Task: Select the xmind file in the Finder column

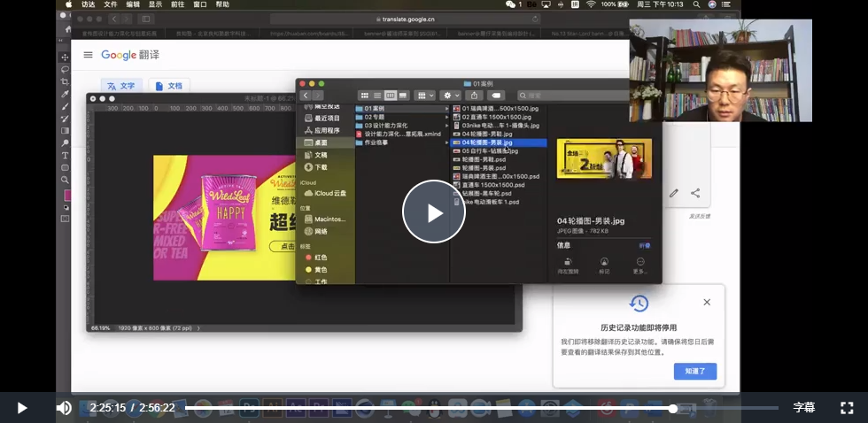Action: [x=401, y=134]
